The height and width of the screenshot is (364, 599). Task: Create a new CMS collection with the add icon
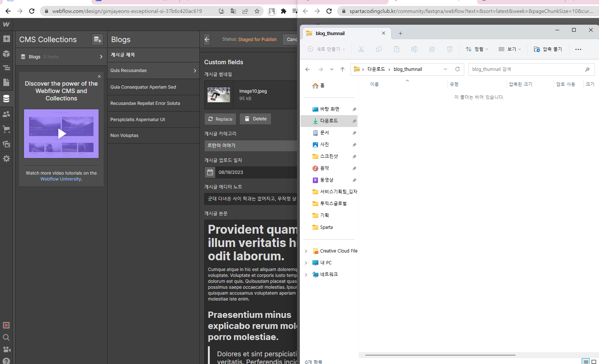[x=97, y=39]
